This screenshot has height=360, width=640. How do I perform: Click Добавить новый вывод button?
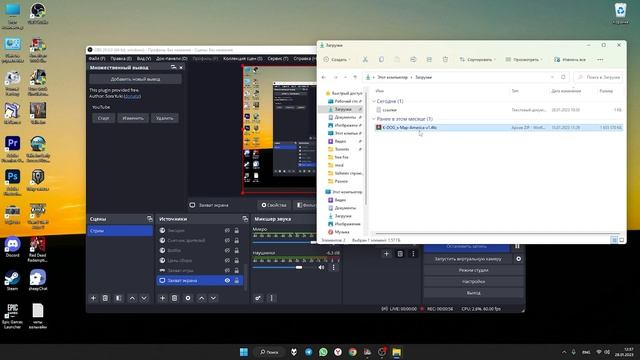(136, 79)
